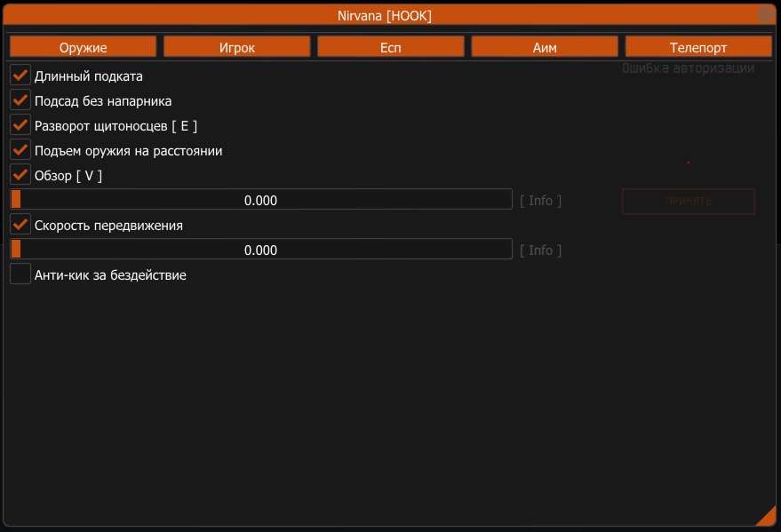
Task: Click the Ошибка авторизации message
Action: (x=688, y=68)
